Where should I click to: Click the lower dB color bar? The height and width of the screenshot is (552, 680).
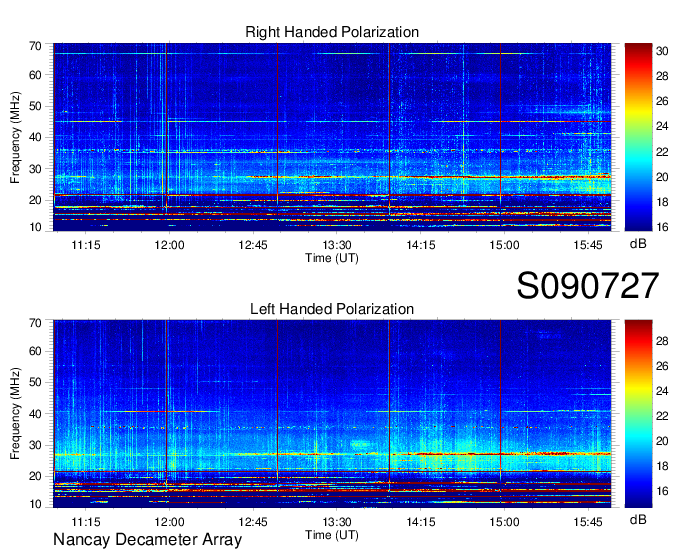click(x=638, y=414)
